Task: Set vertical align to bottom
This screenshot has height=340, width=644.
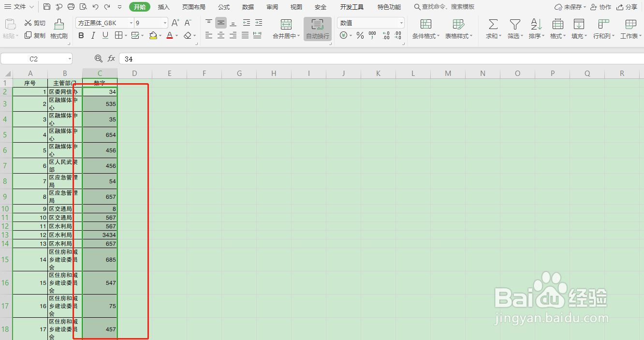Action: point(233,23)
